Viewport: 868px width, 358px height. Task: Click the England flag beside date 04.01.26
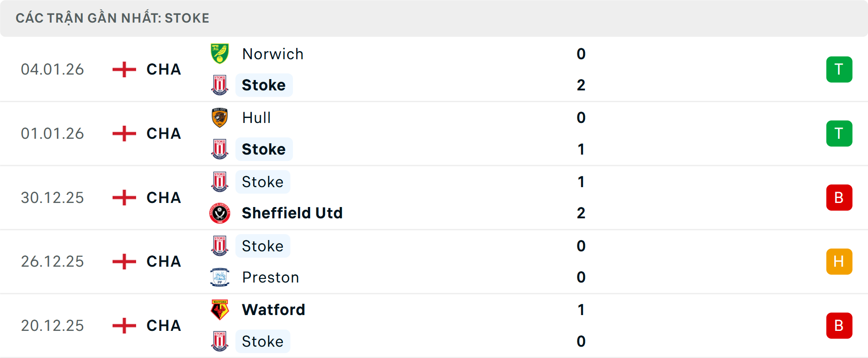tap(123, 69)
